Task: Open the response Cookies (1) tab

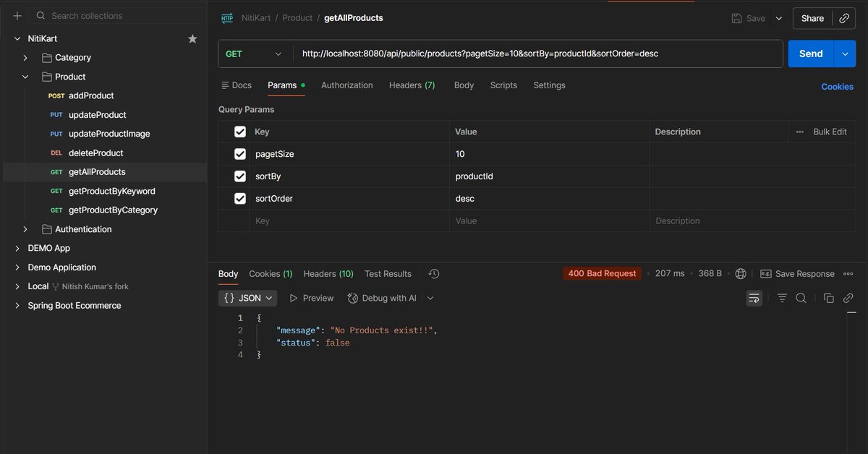Action: [271, 274]
